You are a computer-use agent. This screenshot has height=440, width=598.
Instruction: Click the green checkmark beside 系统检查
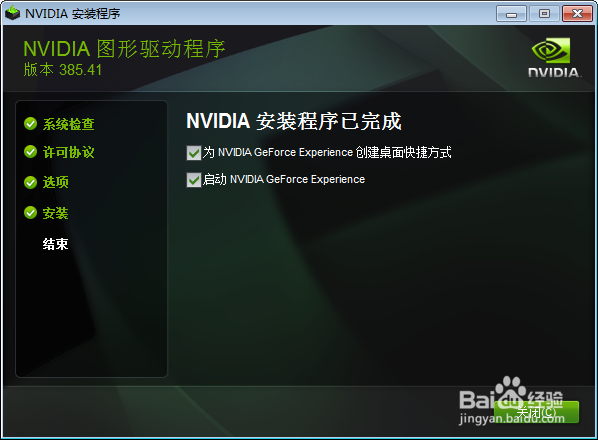click(31, 124)
